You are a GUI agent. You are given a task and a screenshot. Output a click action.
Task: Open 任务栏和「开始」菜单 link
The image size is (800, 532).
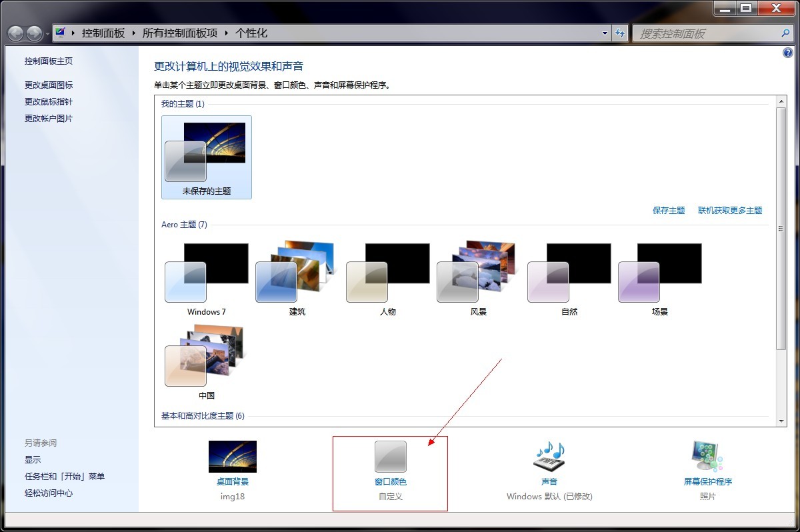pyautogui.click(x=65, y=477)
